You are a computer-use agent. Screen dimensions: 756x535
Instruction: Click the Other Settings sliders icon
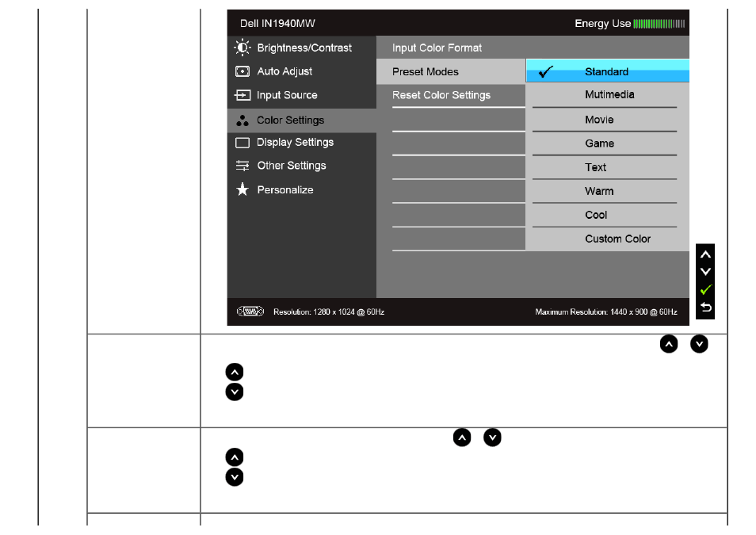pos(242,166)
